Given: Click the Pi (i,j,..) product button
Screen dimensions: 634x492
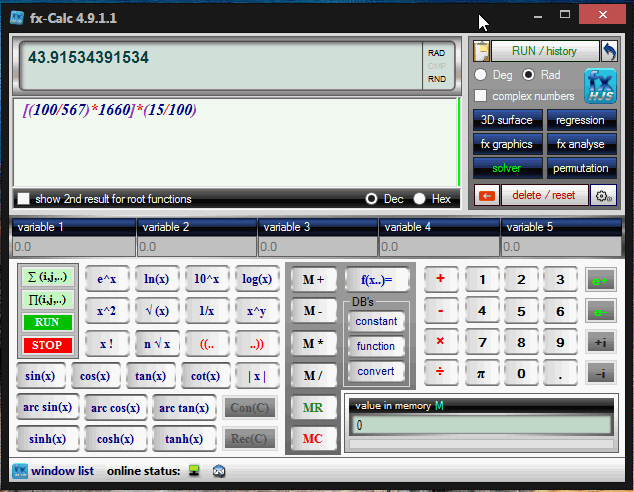Looking at the screenshot, I should click(x=48, y=300).
